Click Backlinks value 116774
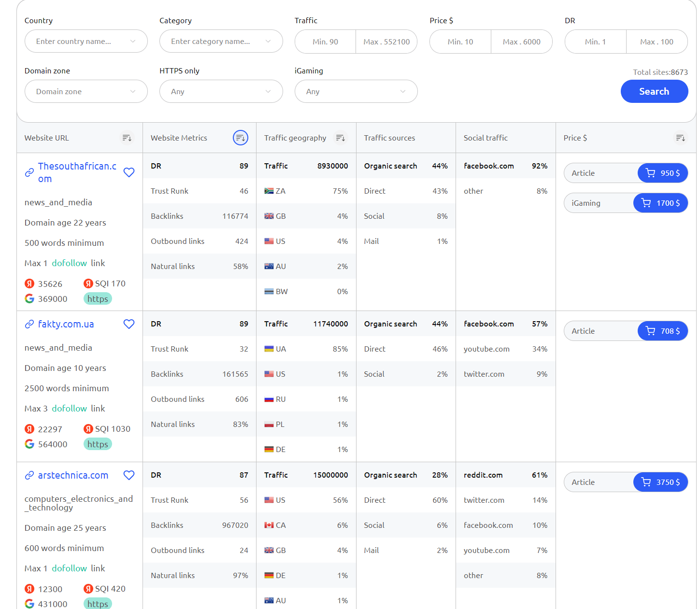The image size is (700, 609). [x=235, y=216]
